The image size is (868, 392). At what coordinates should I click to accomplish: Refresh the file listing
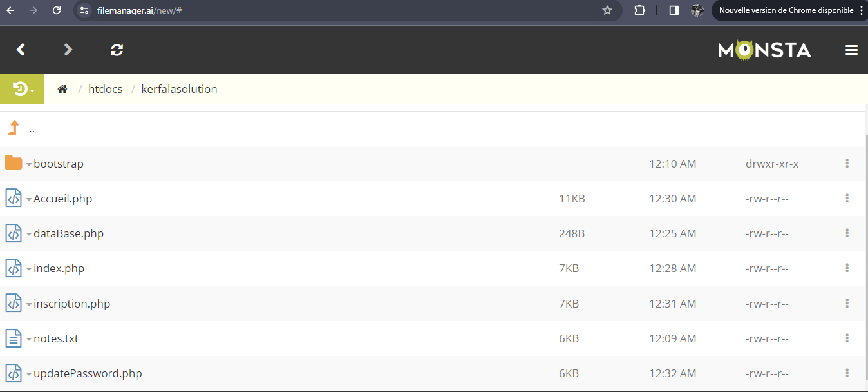tap(117, 50)
